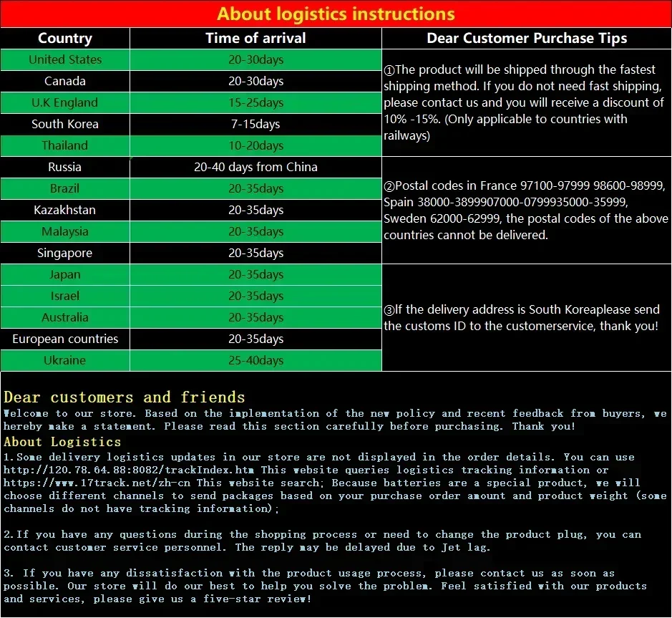This screenshot has height=618, width=672.
Task: Select the 'Brazil' country cell
Action: pyautogui.click(x=65, y=188)
